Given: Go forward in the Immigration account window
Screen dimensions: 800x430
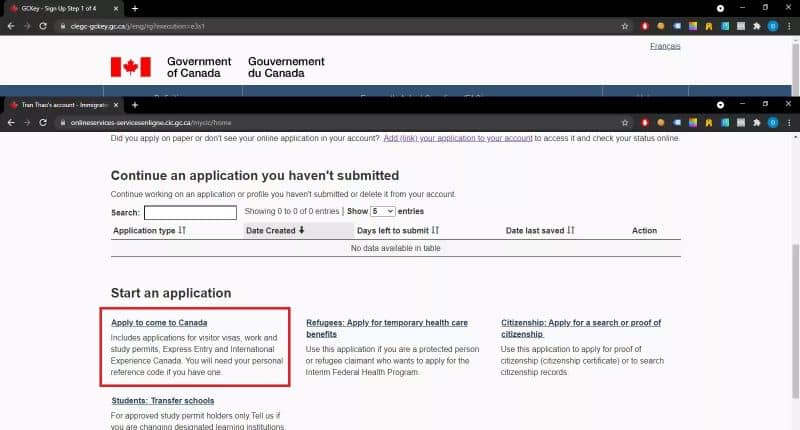Looking at the screenshot, I should pyautogui.click(x=27, y=122).
